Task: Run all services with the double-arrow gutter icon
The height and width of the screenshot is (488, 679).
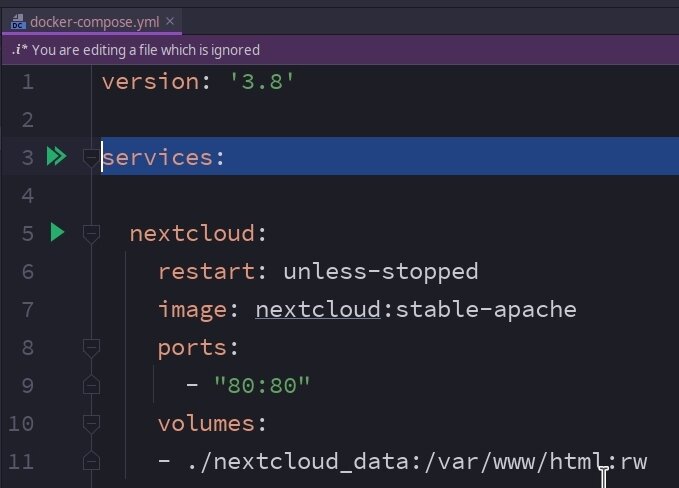Action: click(56, 157)
